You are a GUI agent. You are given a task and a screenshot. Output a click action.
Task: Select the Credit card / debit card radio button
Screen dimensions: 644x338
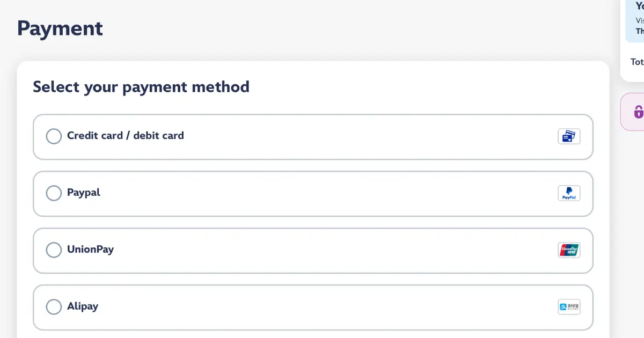[54, 136]
